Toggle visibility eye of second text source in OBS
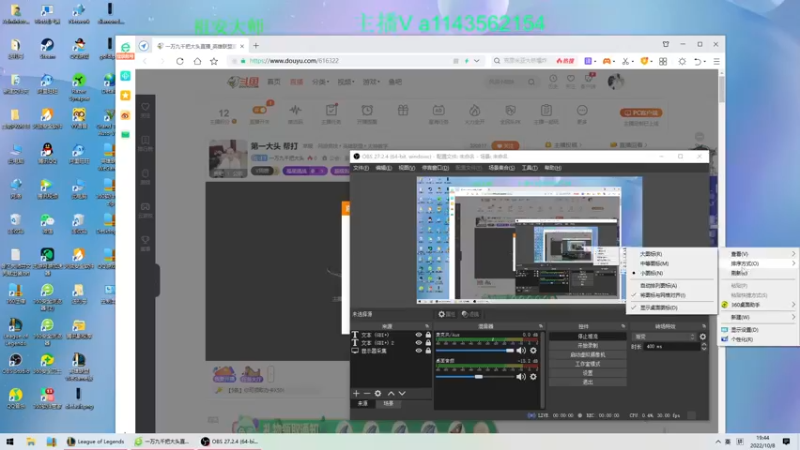This screenshot has width=800, height=450. pos(418,343)
